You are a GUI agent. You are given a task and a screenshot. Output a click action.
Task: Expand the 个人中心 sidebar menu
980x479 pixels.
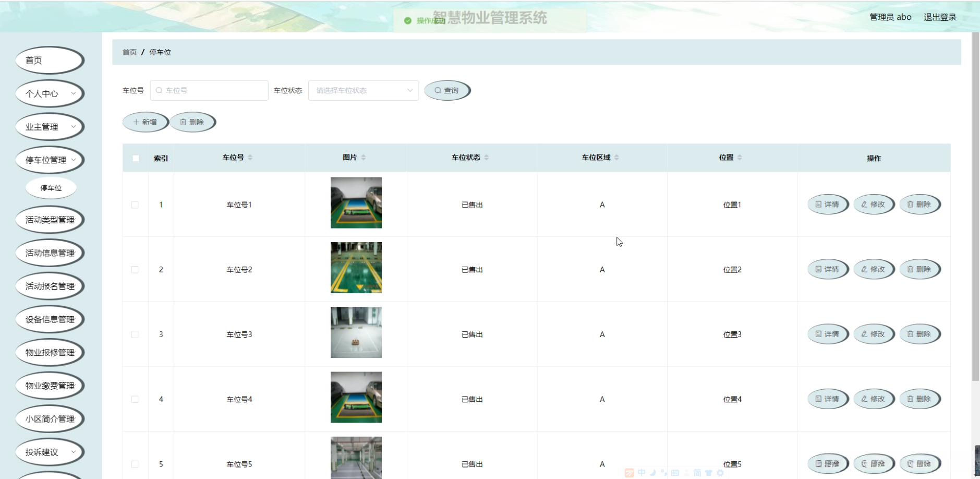pos(50,94)
